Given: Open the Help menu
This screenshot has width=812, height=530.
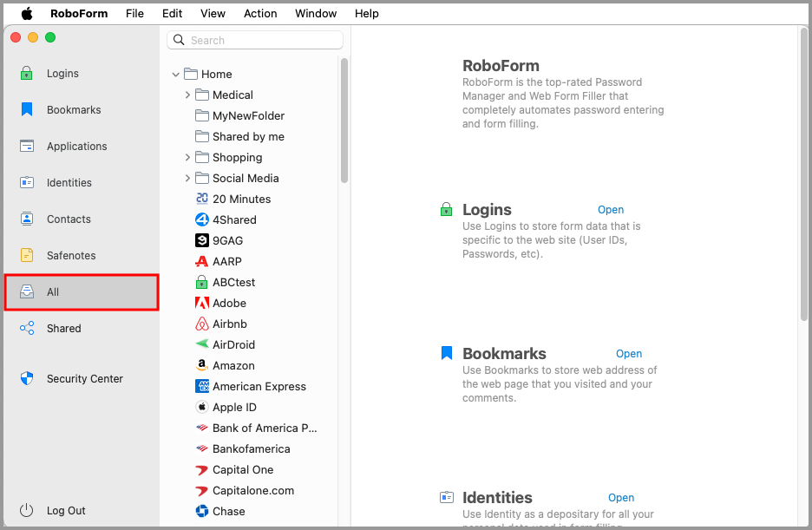Looking at the screenshot, I should click(x=367, y=14).
